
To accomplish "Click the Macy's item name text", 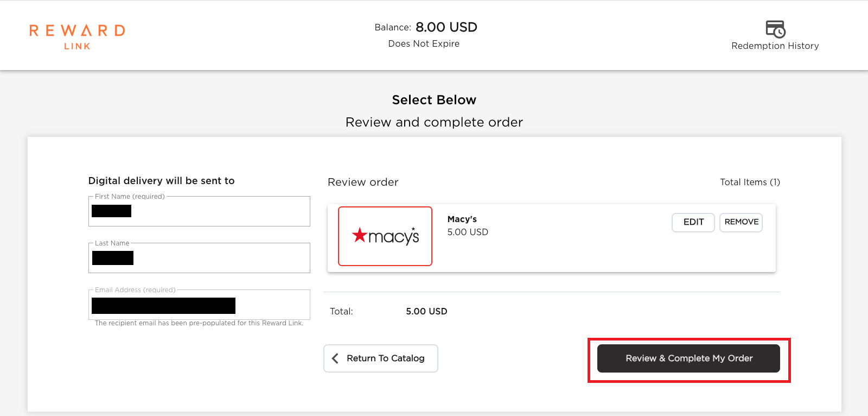I will point(462,219).
